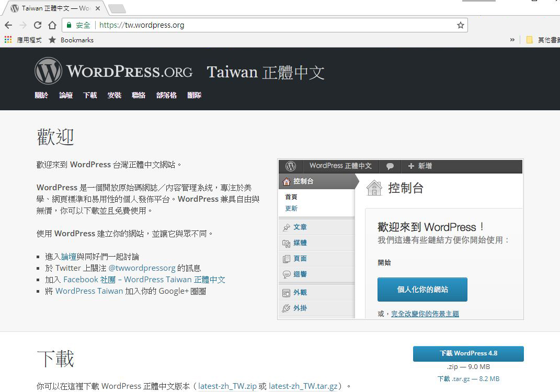This screenshot has width=560, height=392.
Task: Click the 個人化你的網站 button
Action: click(x=422, y=290)
